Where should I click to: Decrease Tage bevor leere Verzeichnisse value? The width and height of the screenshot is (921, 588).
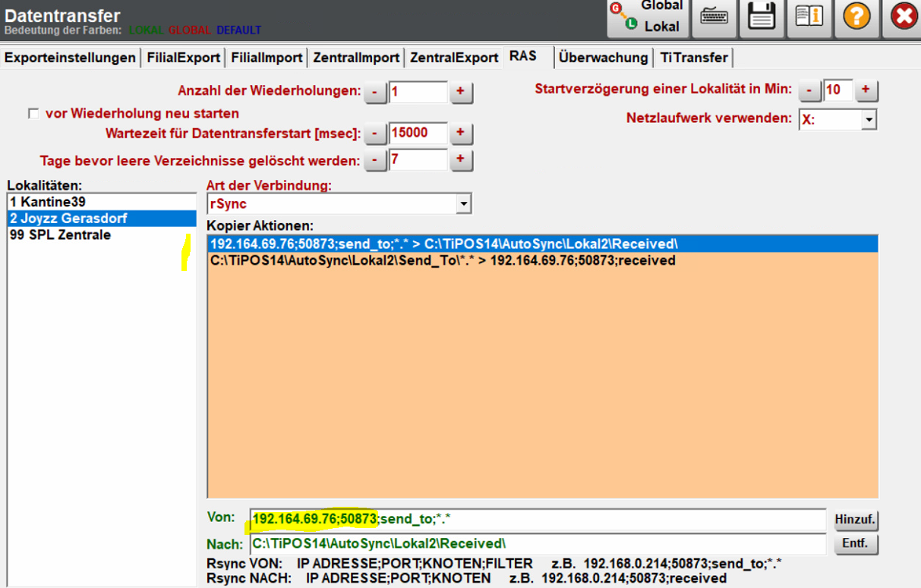pos(375,161)
